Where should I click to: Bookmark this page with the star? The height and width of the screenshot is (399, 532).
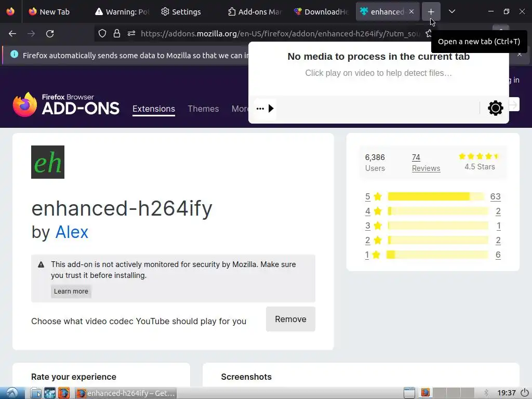click(429, 33)
